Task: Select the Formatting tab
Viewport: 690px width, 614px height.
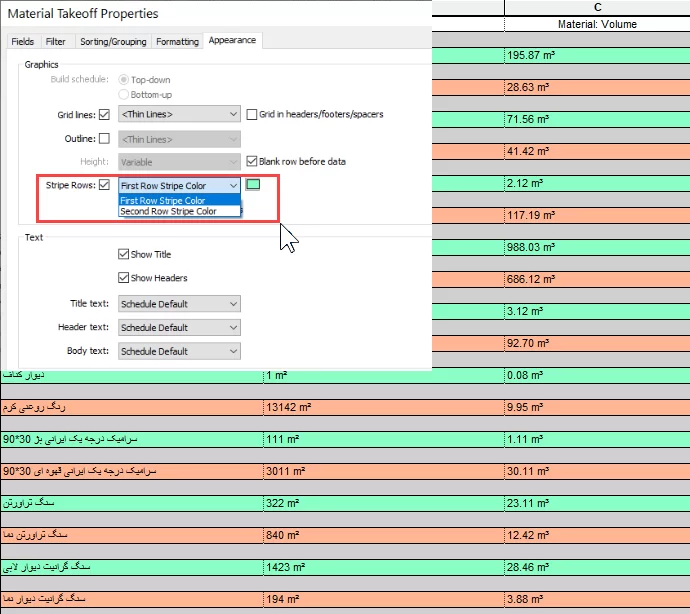Action: coord(177,41)
